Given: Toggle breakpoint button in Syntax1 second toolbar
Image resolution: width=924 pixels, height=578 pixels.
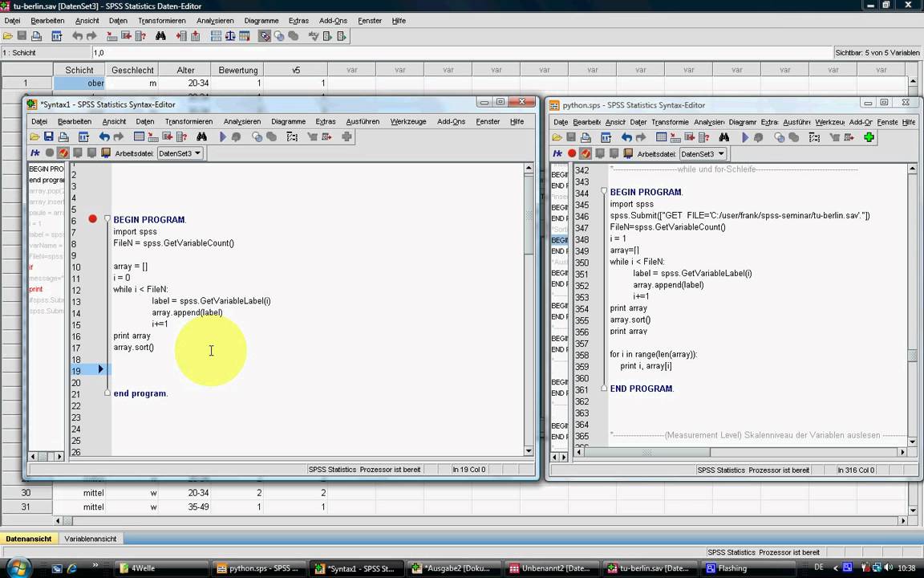Looking at the screenshot, I should tap(50, 153).
